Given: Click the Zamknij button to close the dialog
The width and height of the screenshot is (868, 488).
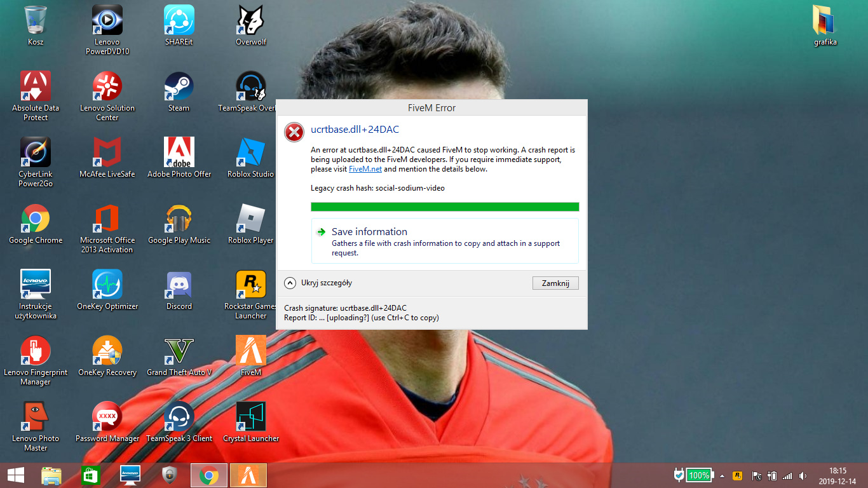Looking at the screenshot, I should click(555, 283).
